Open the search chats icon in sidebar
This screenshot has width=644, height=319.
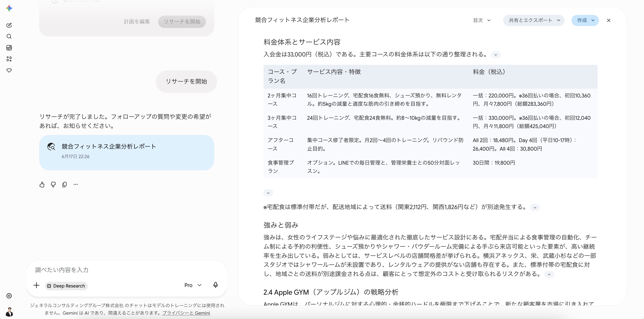(9, 37)
